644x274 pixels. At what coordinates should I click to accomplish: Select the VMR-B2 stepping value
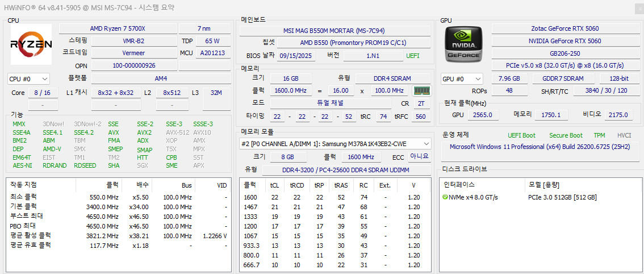click(133, 41)
